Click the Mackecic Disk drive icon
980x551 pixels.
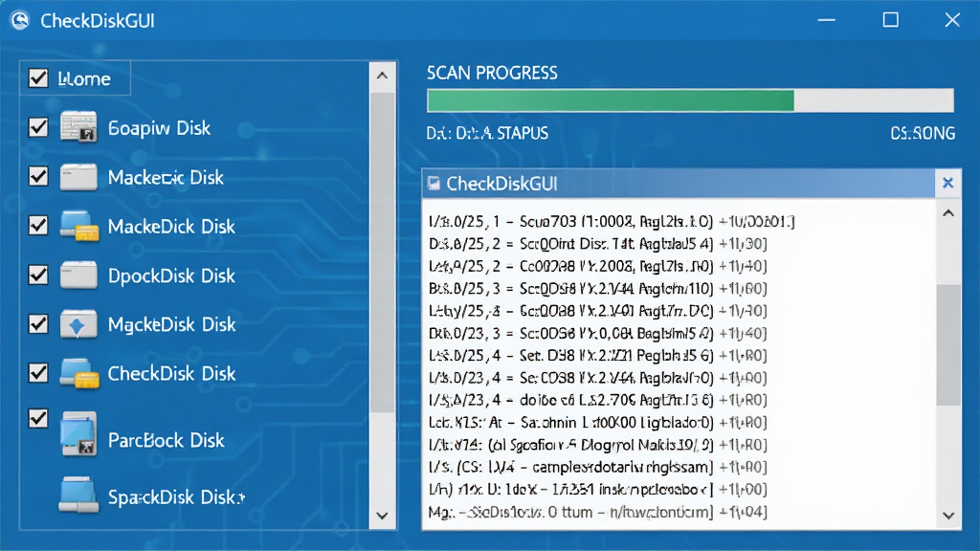[78, 177]
